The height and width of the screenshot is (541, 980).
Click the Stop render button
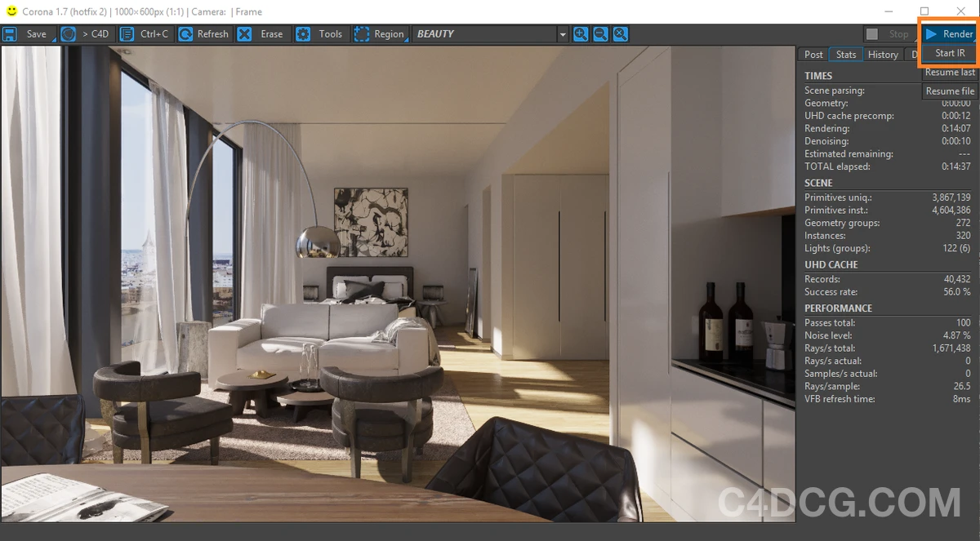(889, 34)
